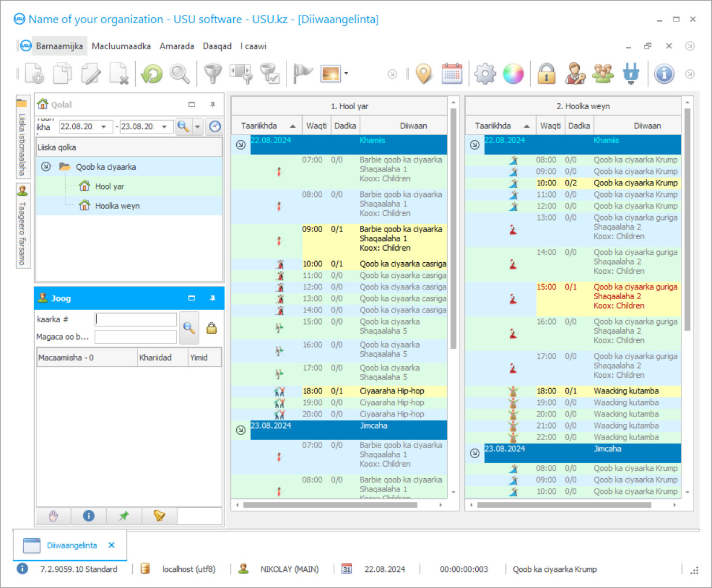The image size is (712, 588).
Task: Click the blue power plug toolbar icon
Action: [631, 74]
